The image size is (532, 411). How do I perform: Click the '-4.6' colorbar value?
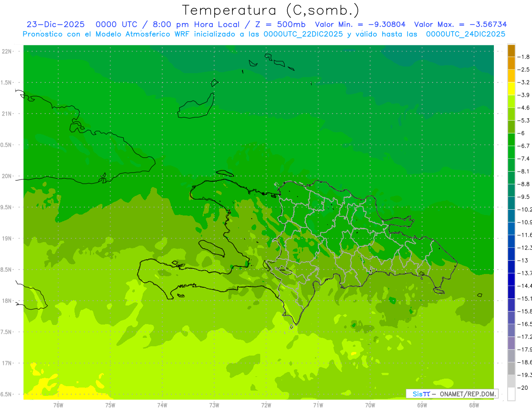click(524, 108)
